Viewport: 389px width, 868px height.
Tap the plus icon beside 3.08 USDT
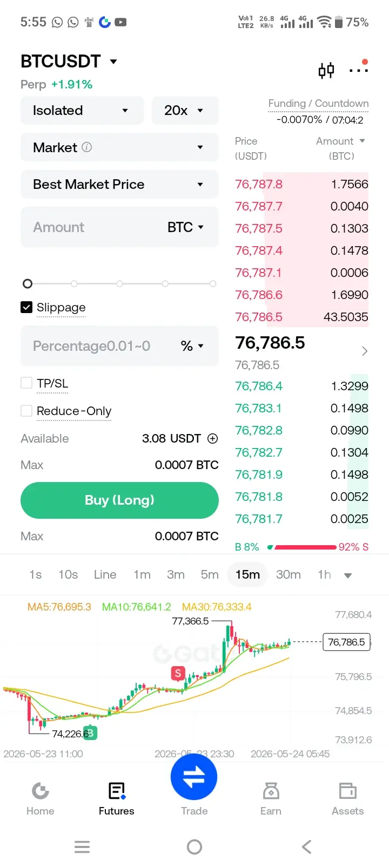point(213,438)
